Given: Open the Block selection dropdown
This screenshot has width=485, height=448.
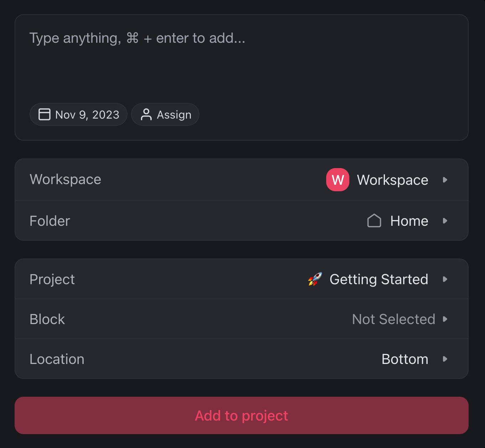Looking at the screenshot, I should click(x=445, y=319).
